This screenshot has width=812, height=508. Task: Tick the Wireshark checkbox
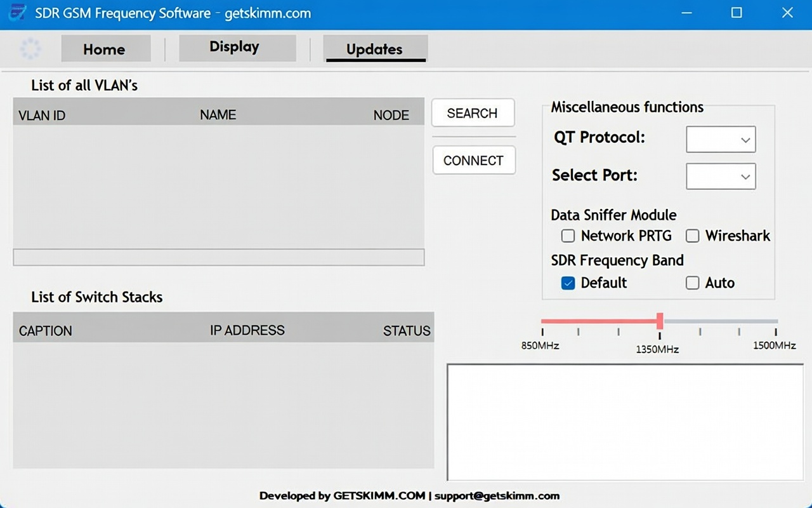pyautogui.click(x=693, y=236)
